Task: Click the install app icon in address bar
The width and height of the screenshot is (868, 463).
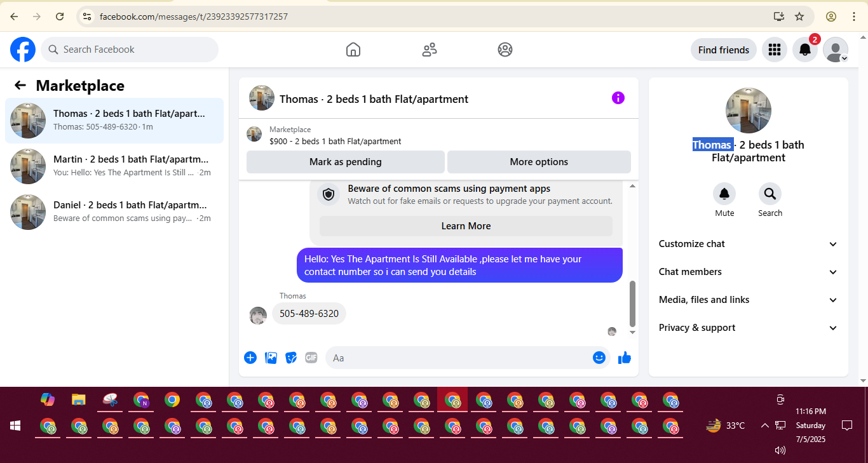Action: 779,17
